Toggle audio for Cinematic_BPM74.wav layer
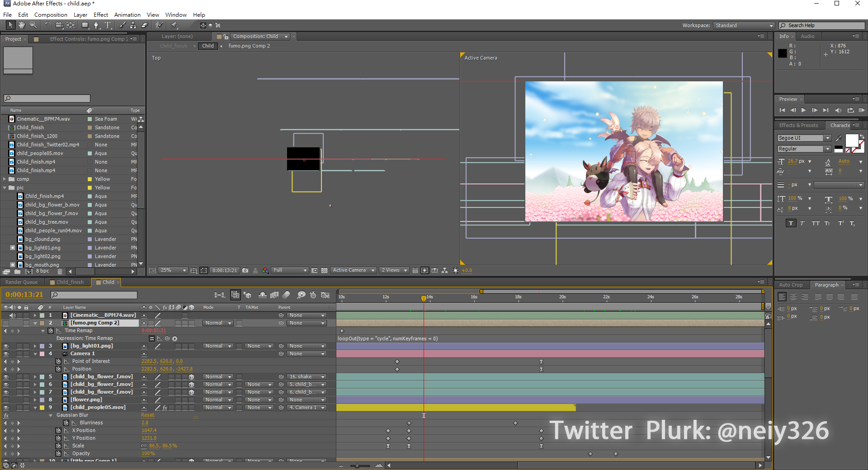 coord(13,315)
